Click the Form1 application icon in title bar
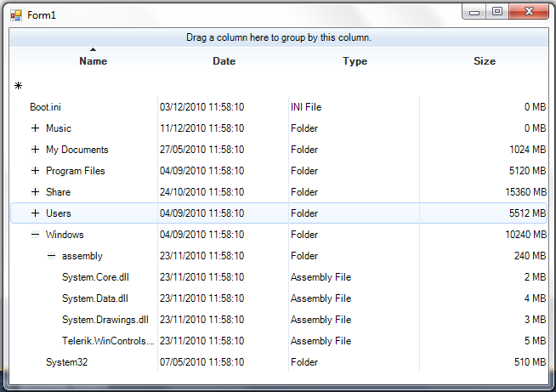This screenshot has height=392, width=556. coord(15,15)
